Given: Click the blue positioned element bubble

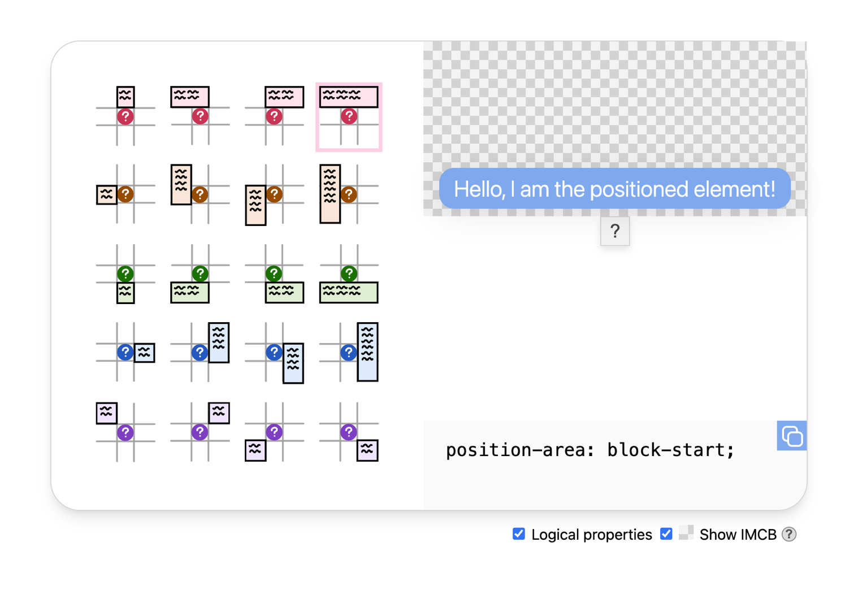Looking at the screenshot, I should tap(614, 189).
